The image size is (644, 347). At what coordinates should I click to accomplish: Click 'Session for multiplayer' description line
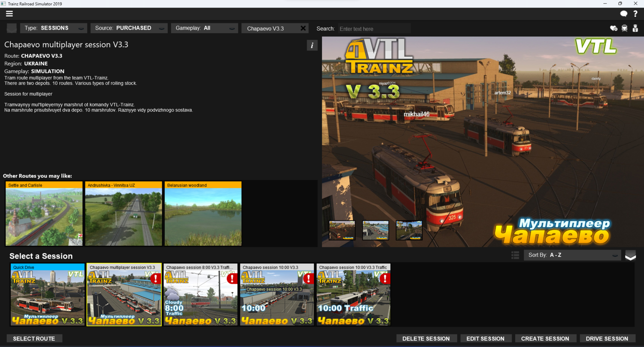coord(28,94)
